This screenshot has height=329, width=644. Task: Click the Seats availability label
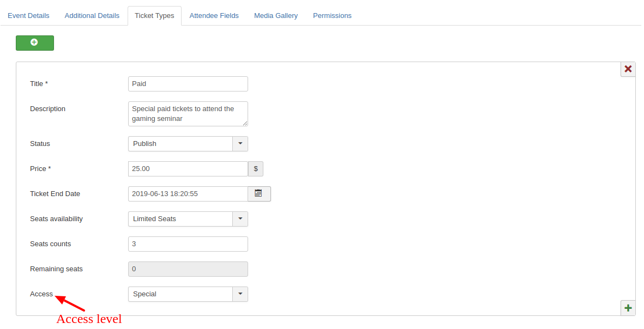56,219
